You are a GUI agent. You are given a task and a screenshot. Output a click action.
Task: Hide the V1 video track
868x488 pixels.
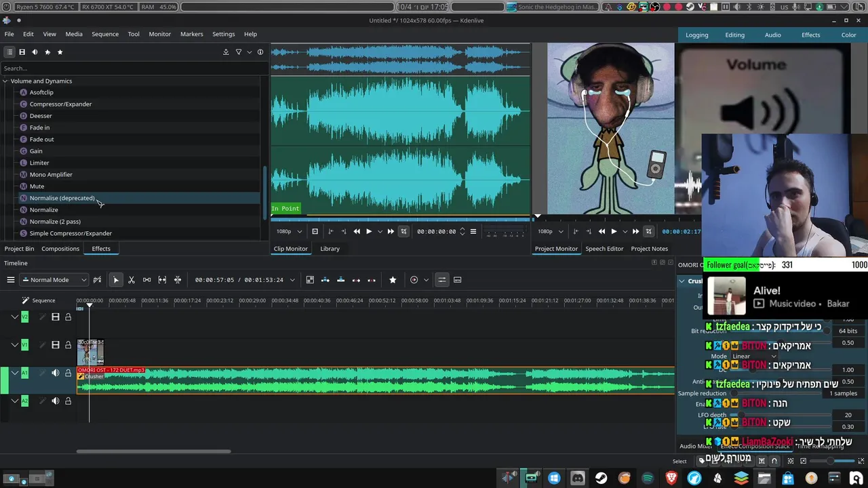[56, 345]
